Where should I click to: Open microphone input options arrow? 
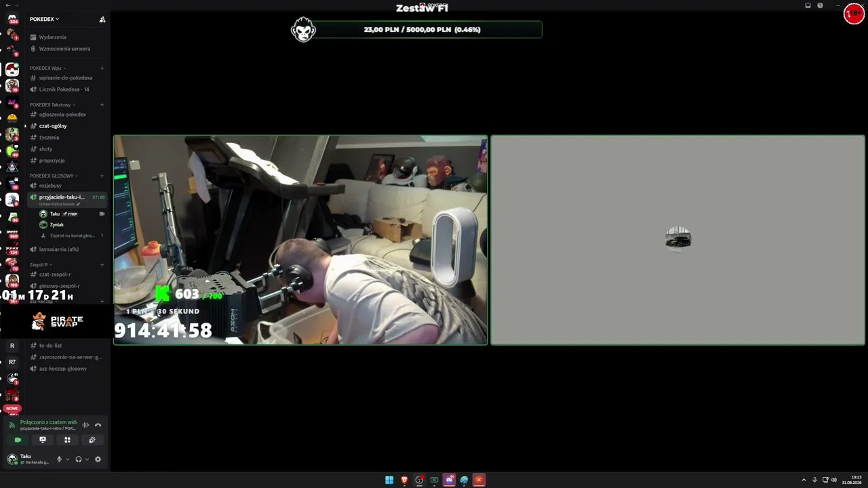(x=67, y=460)
